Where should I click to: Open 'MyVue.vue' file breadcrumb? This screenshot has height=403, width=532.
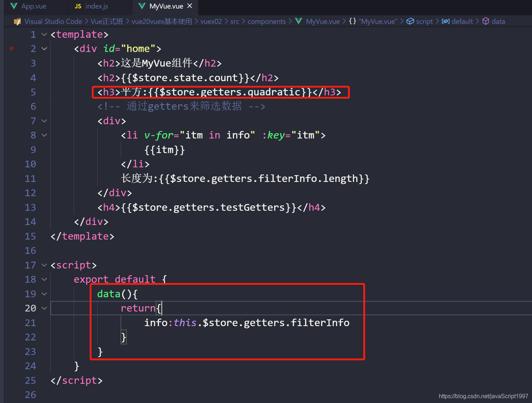tap(323, 21)
